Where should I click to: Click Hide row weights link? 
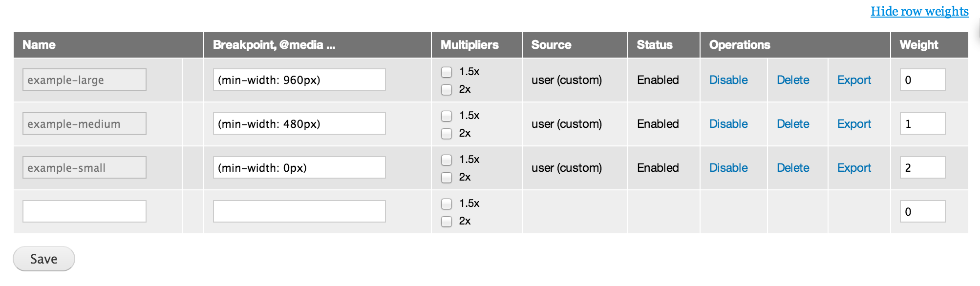[x=919, y=11]
